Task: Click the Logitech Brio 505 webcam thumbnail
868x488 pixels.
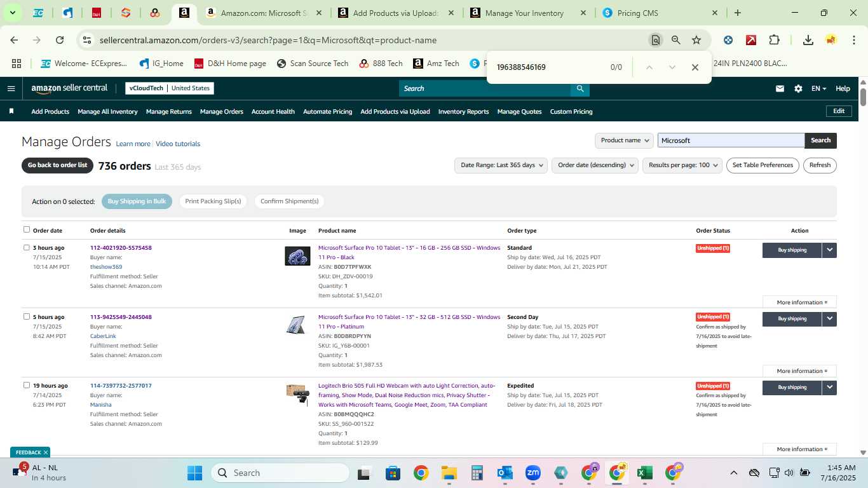Action: [x=297, y=394]
